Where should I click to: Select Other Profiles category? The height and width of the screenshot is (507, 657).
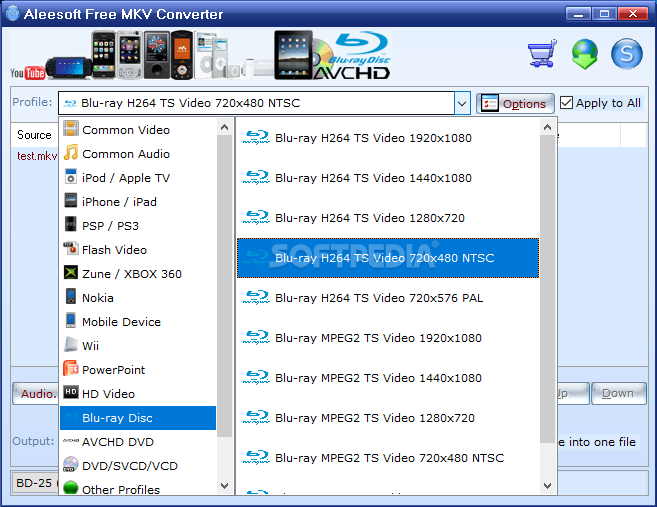point(138,489)
